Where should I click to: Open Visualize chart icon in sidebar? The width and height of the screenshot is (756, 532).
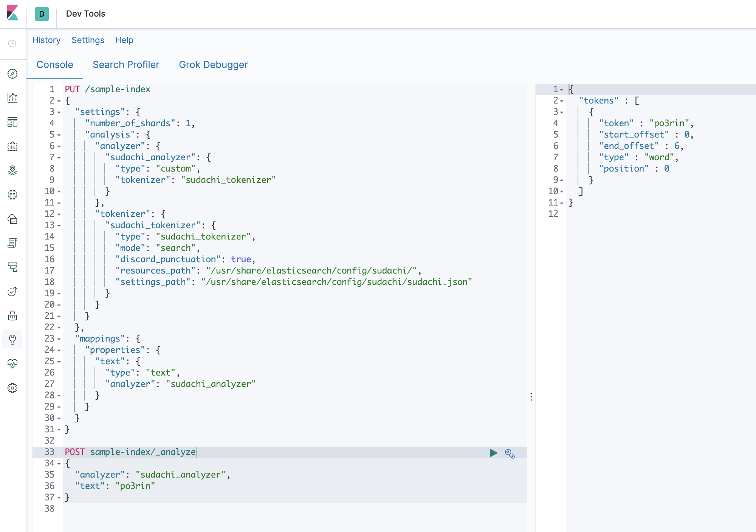12,98
